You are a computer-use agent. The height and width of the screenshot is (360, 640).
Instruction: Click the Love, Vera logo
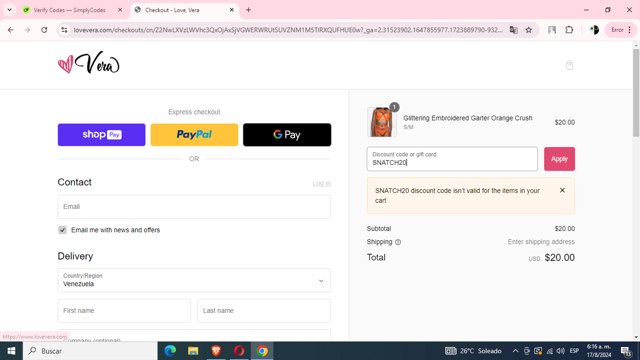pyautogui.click(x=89, y=63)
